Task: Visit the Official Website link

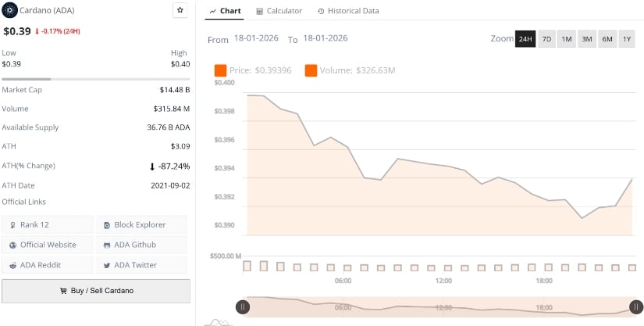Action: [x=48, y=245]
